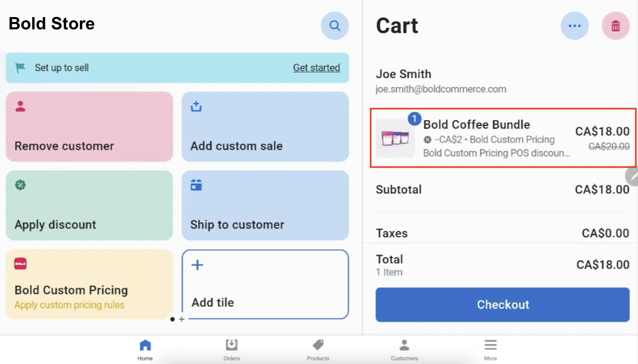
Task: Click the 1 Item count under Total
Action: point(389,272)
